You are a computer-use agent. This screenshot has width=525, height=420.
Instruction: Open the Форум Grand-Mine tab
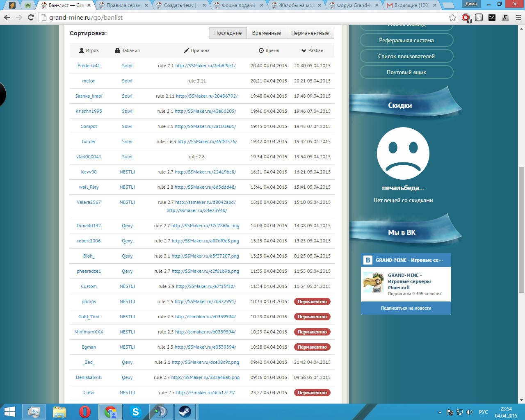point(354,5)
